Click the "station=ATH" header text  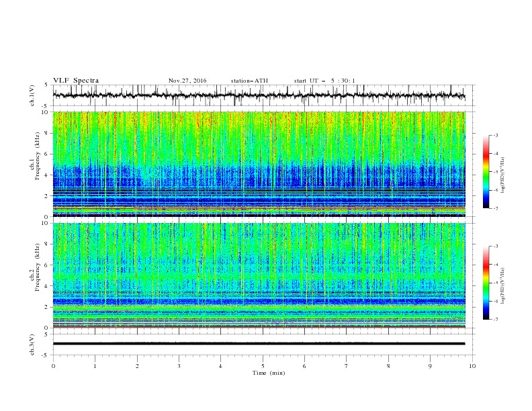[249, 81]
